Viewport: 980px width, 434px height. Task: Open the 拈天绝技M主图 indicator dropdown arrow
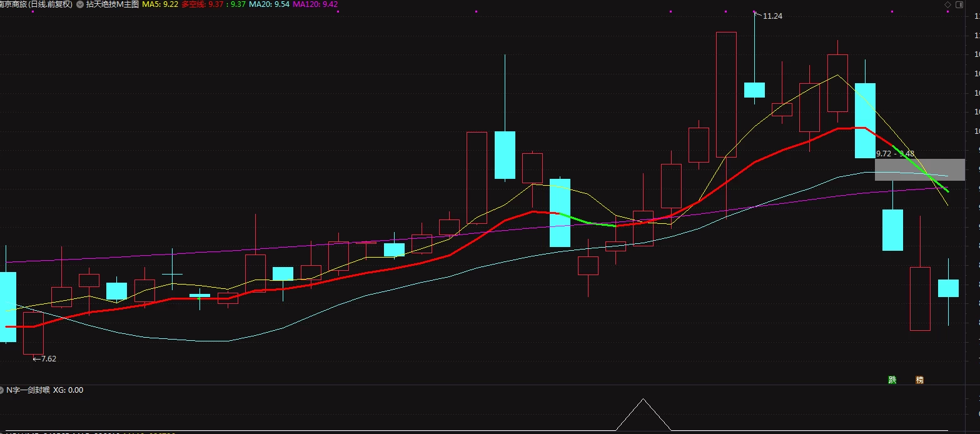pos(80,4)
